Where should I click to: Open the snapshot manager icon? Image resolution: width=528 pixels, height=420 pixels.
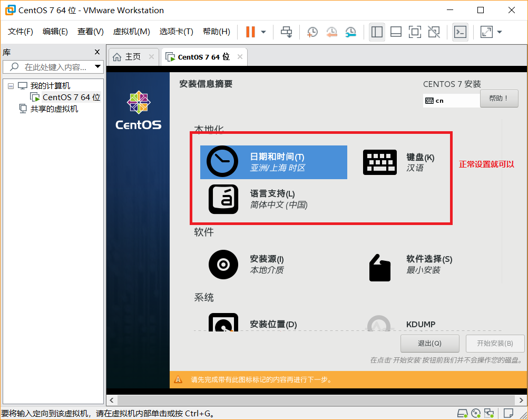[351, 32]
